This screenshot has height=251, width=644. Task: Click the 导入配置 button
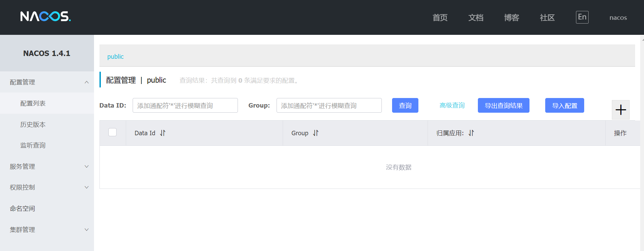(565, 105)
